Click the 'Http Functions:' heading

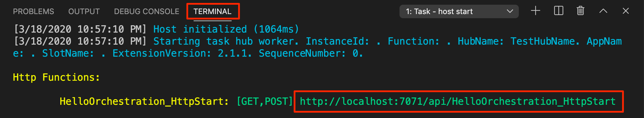(56, 77)
